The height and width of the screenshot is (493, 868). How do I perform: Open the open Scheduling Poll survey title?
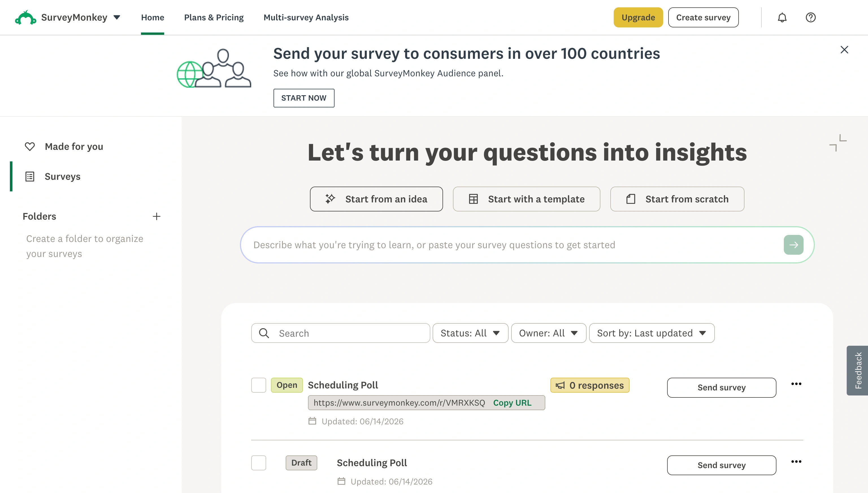pos(343,385)
